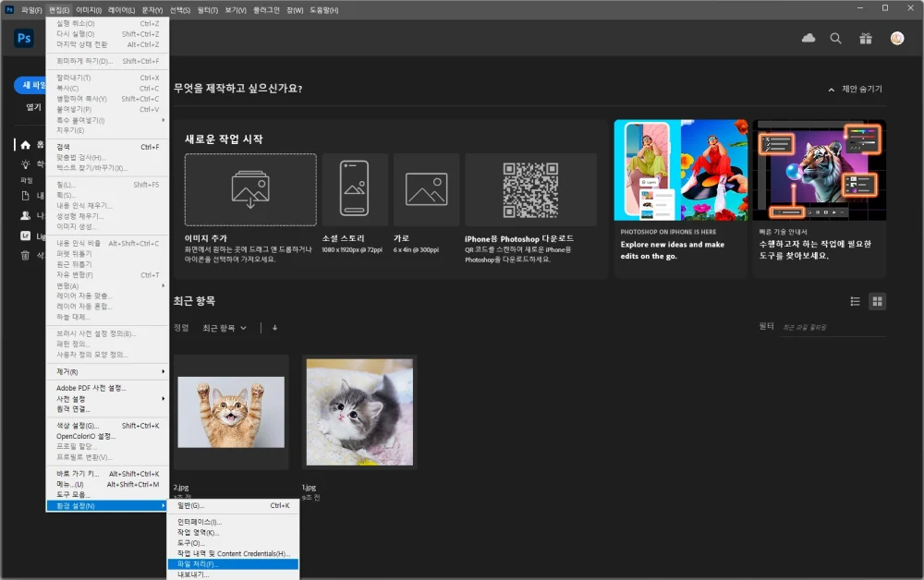Screen dimensions: 924x580
Task: Open 내 파일 from the sidebar
Action: point(25,196)
